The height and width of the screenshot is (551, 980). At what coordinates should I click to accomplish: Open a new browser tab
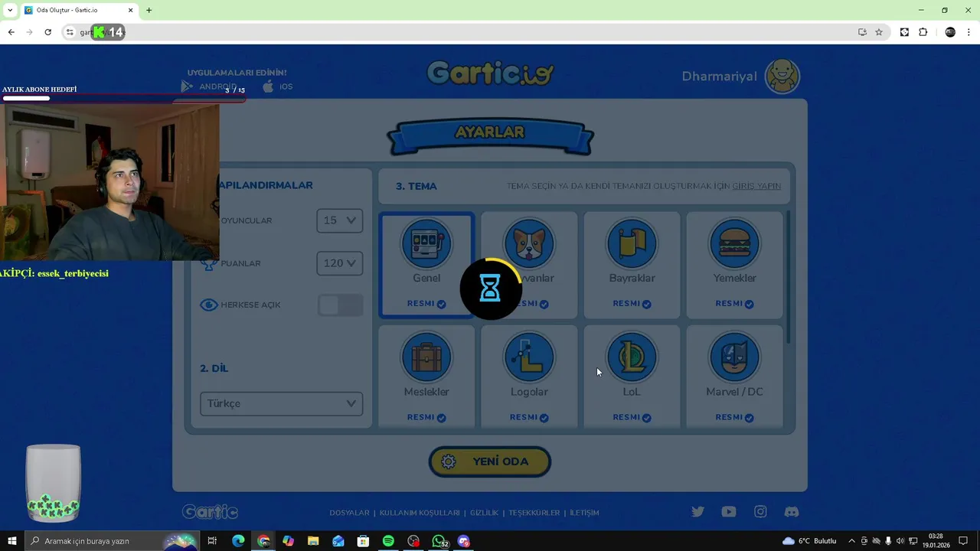point(149,10)
